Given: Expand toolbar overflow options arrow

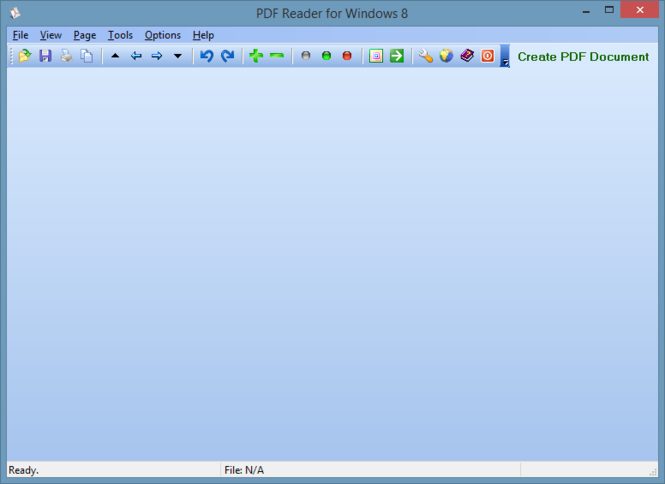Looking at the screenshot, I should (x=505, y=56).
